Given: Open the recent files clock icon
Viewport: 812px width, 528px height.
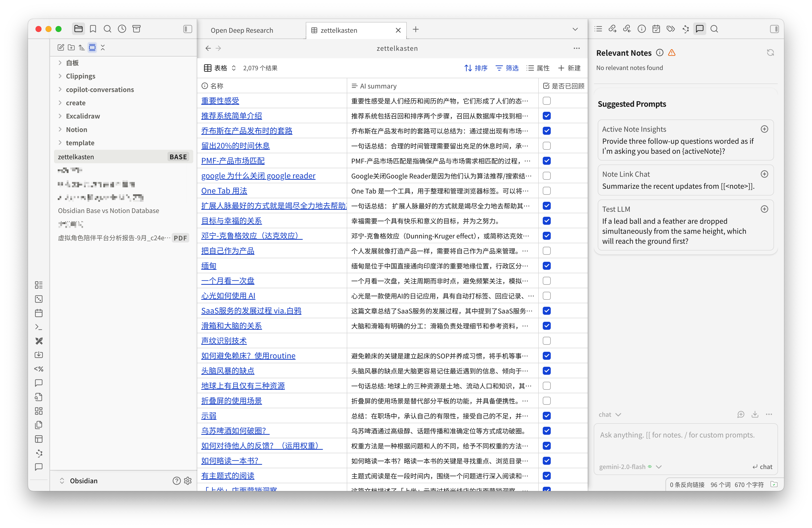Looking at the screenshot, I should click(122, 29).
